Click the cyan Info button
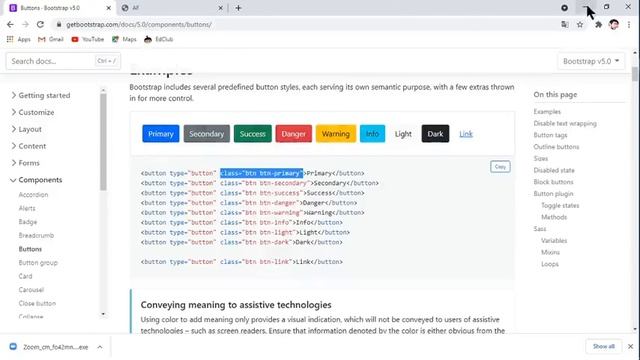This screenshot has height=360, width=640. (x=372, y=134)
